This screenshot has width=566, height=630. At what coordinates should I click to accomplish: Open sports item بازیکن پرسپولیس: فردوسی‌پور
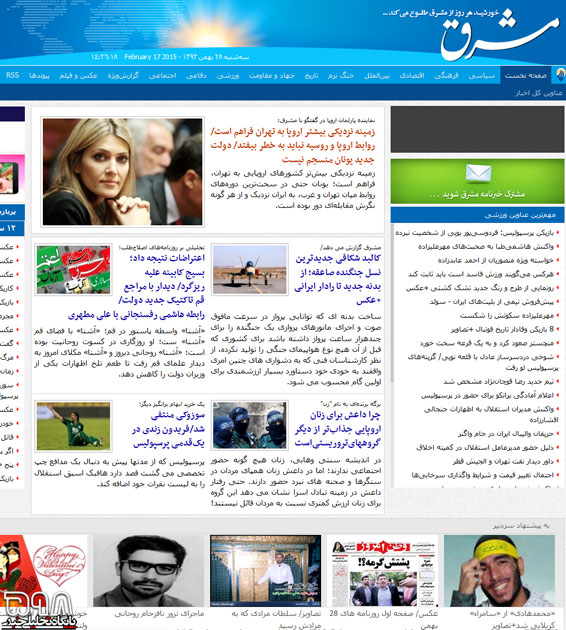[474, 233]
